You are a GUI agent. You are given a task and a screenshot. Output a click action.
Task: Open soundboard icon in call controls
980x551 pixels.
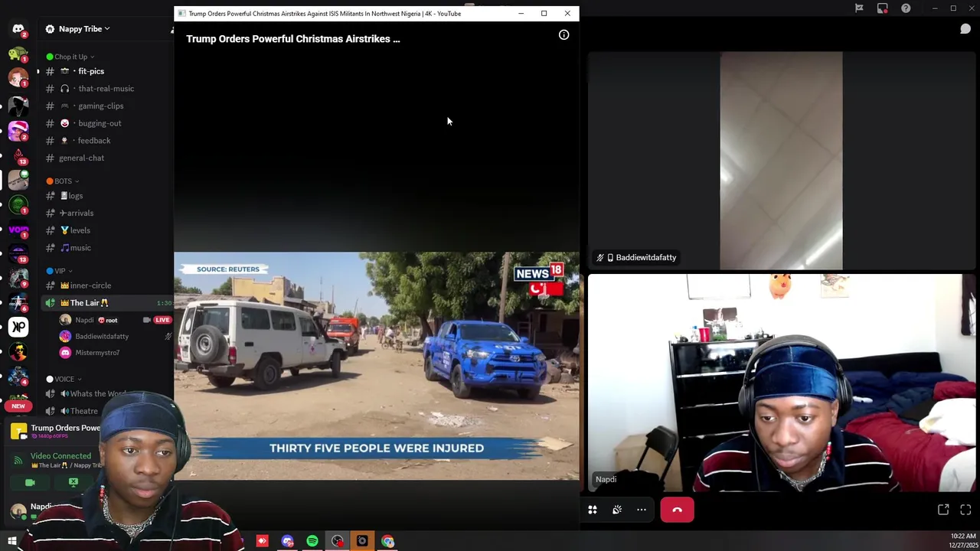[617, 510]
